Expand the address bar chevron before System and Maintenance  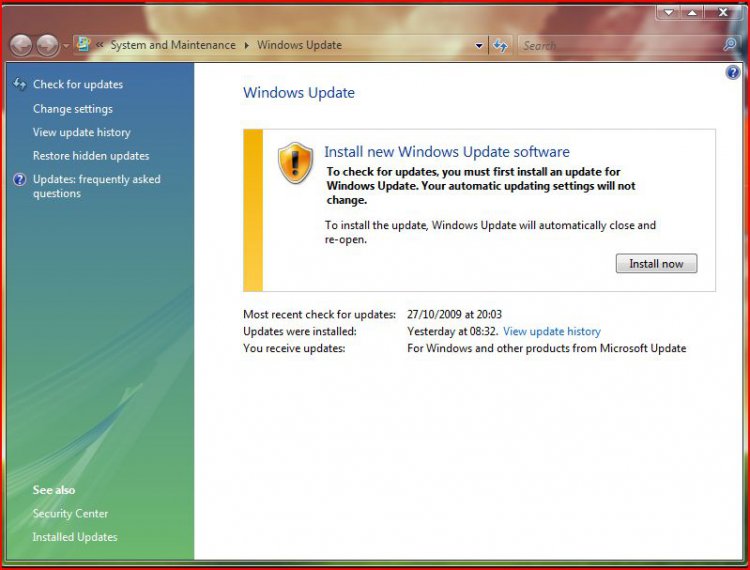tap(99, 45)
